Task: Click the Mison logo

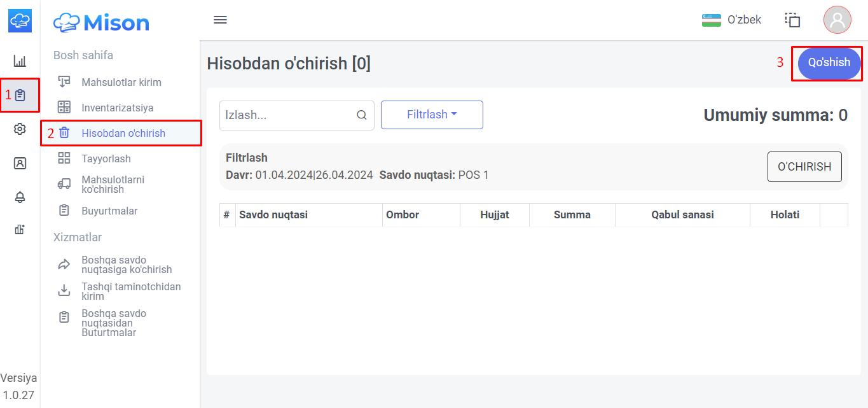Action: [102, 23]
